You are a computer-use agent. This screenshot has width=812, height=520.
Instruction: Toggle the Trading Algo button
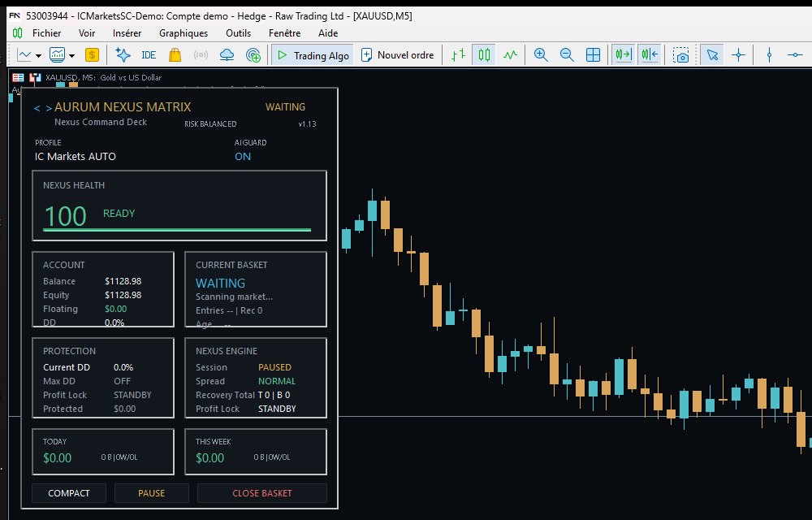coord(313,55)
